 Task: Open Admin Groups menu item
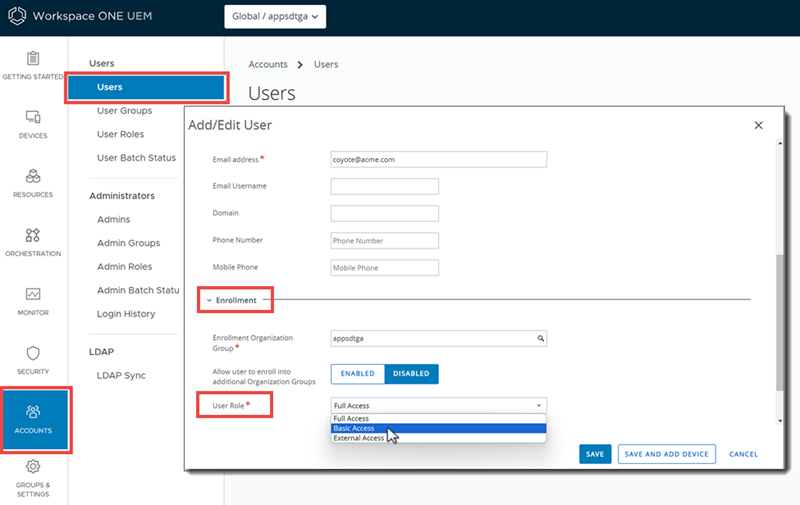pos(128,243)
